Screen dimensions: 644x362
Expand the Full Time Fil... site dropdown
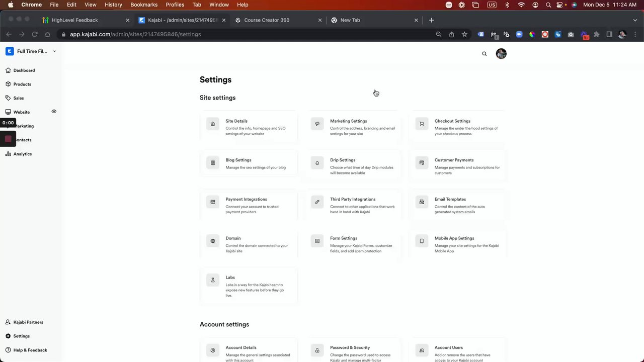click(x=54, y=51)
